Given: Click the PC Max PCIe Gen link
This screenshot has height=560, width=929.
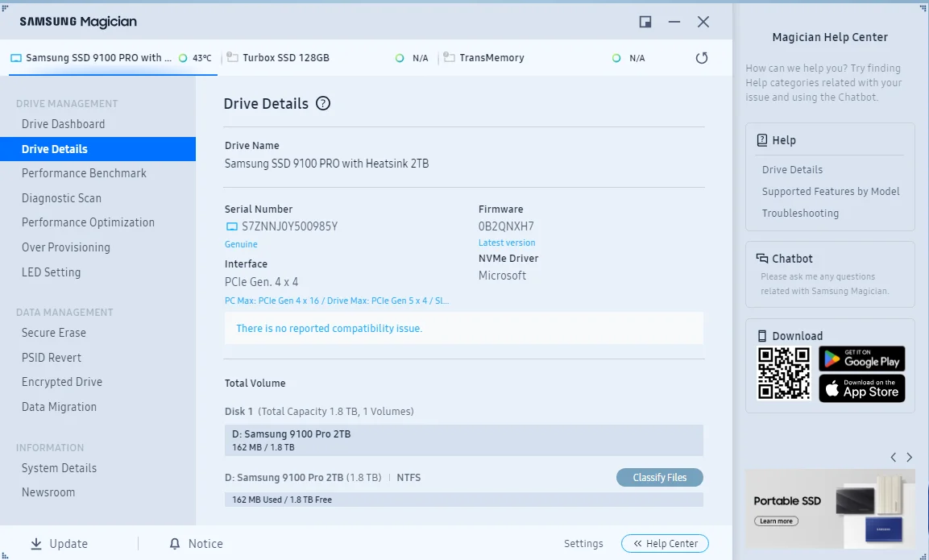Looking at the screenshot, I should pyautogui.click(x=337, y=301).
